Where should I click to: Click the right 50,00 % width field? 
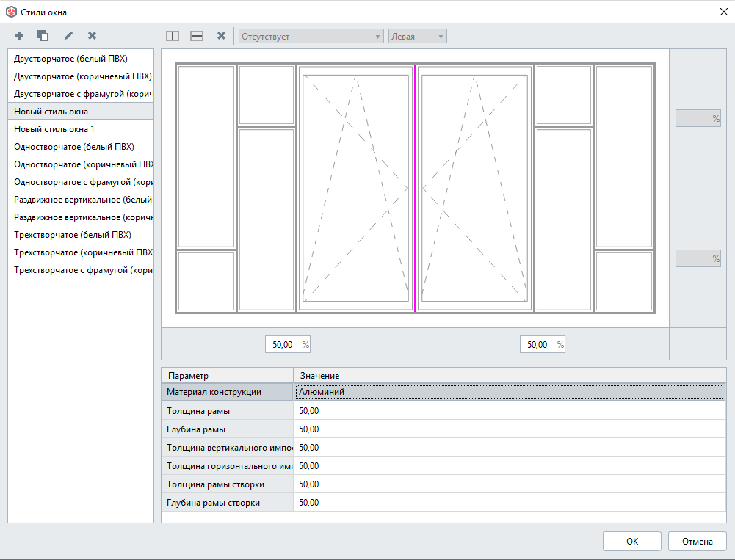click(543, 344)
